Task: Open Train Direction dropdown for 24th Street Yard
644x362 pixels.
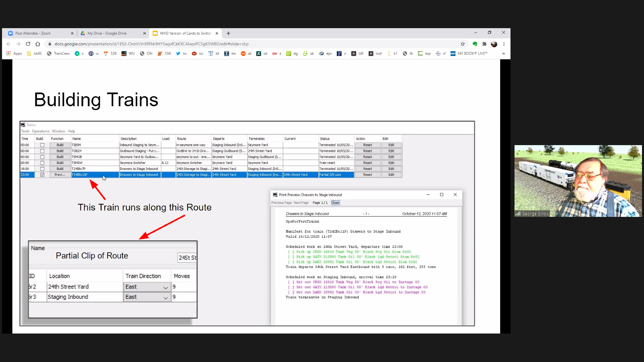Action: tap(165, 287)
